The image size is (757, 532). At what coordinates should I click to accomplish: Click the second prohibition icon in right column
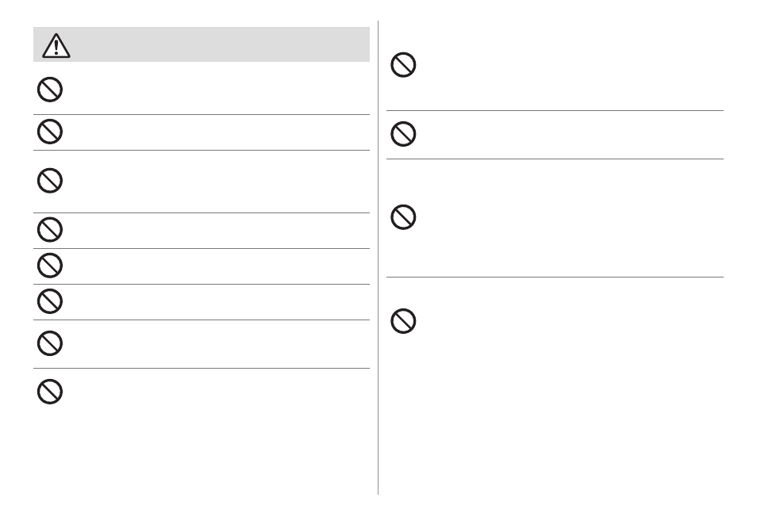pyautogui.click(x=403, y=134)
